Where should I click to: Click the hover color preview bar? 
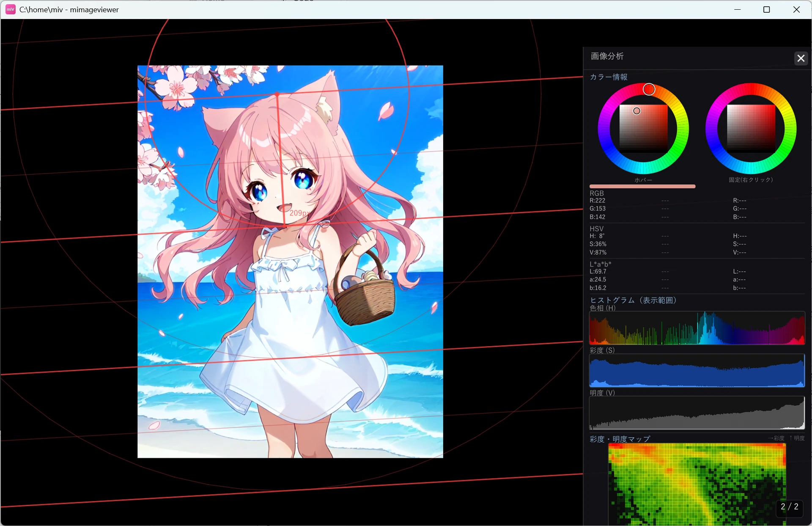point(642,186)
